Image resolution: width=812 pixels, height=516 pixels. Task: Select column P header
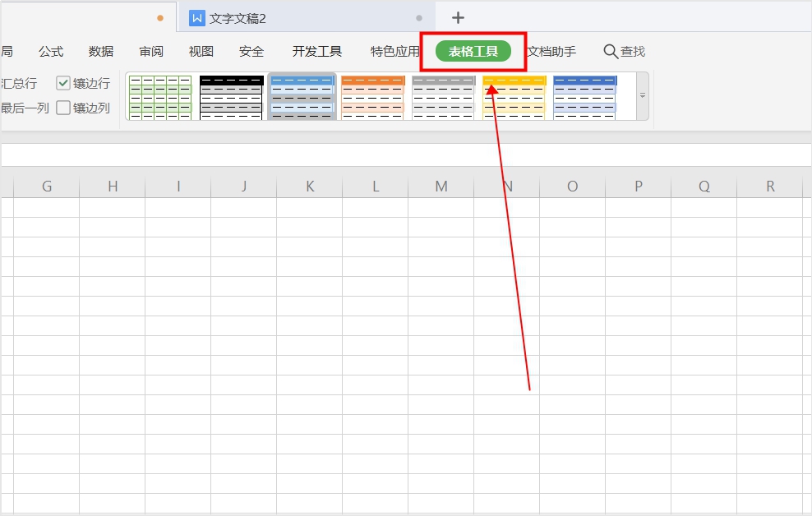pyautogui.click(x=638, y=187)
